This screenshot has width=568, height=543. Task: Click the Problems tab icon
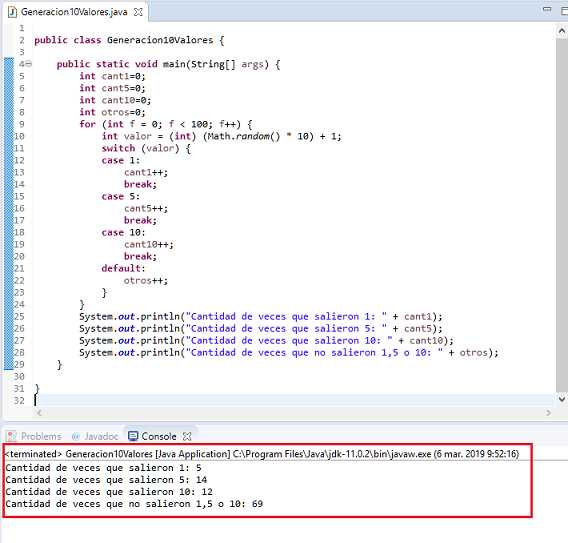coord(12,436)
